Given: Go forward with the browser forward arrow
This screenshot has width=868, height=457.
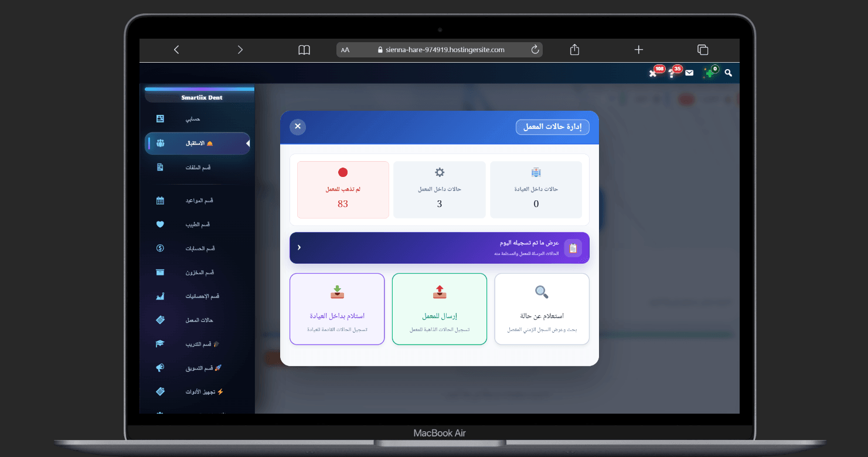Looking at the screenshot, I should pos(240,50).
